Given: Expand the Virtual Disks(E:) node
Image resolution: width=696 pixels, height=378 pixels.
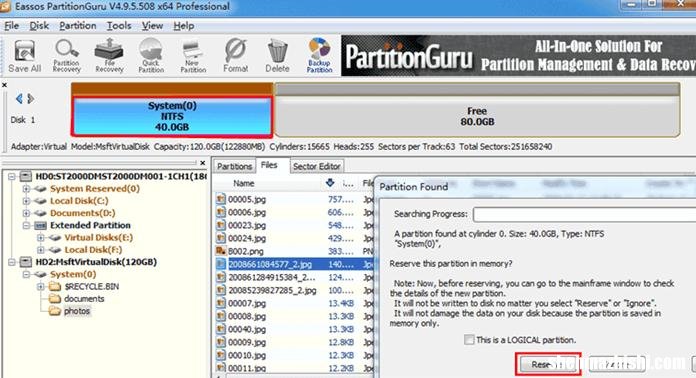Looking at the screenshot, I should click(x=40, y=237).
